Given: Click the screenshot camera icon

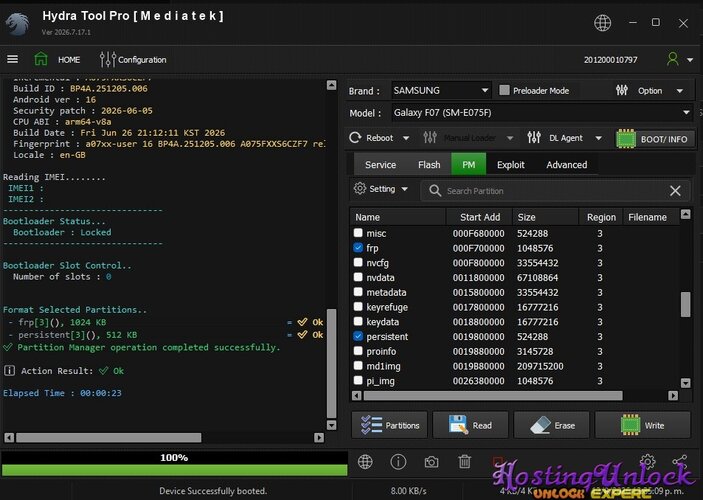Looking at the screenshot, I should coord(431,462).
